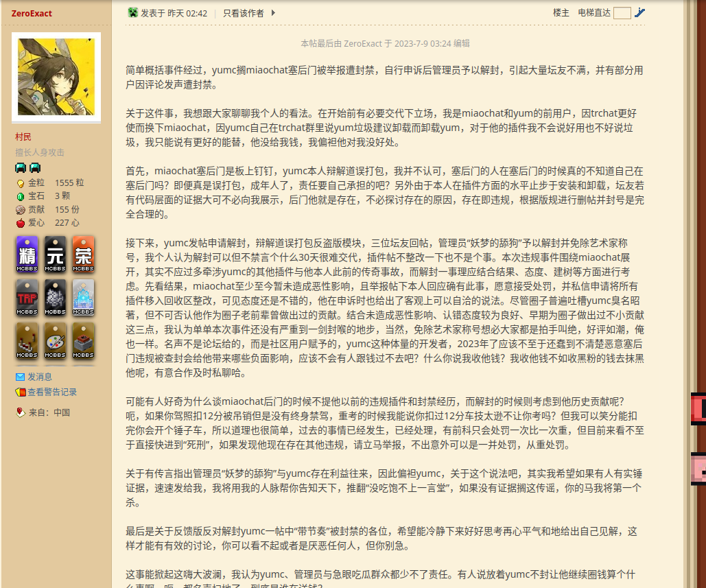The image size is (706, 588).
Task: Click the purple 精 MCBBS medal
Action: tap(27, 255)
